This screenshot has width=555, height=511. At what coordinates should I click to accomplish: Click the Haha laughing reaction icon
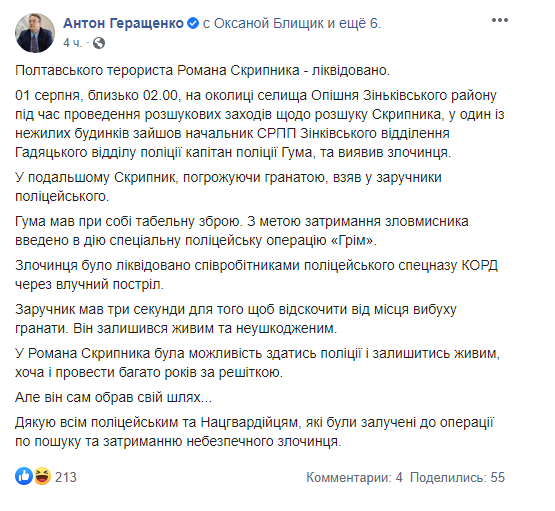42,476
